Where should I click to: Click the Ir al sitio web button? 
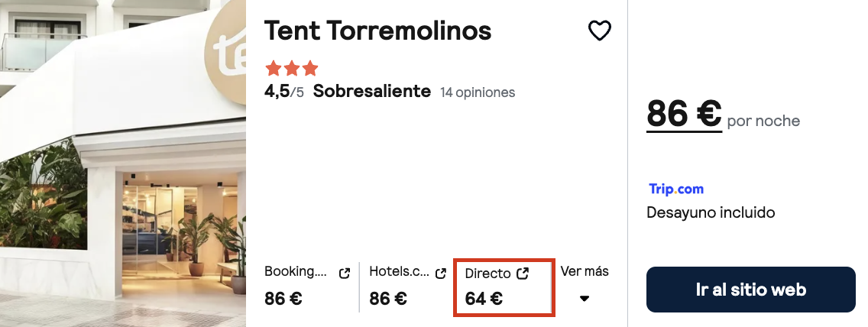pyautogui.click(x=750, y=290)
